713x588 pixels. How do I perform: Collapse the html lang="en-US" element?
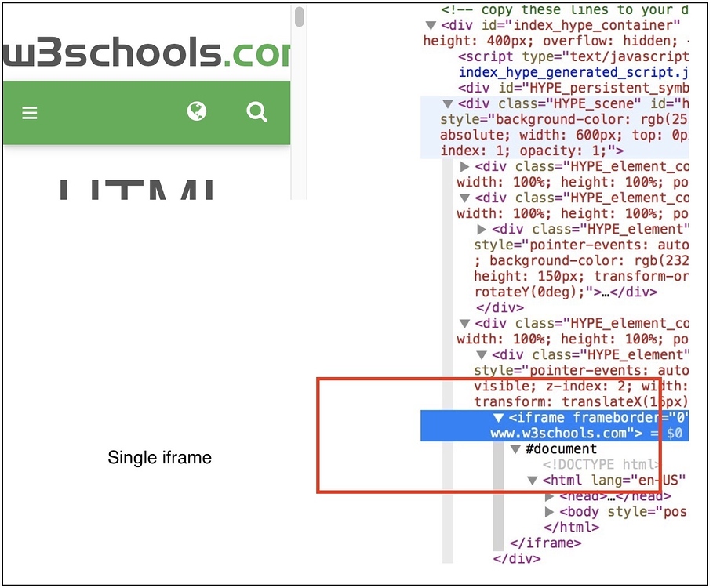pos(533,480)
